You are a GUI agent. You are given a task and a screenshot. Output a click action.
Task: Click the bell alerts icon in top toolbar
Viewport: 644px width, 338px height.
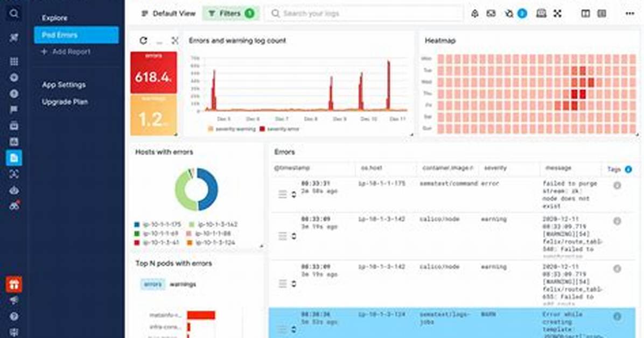tap(474, 13)
